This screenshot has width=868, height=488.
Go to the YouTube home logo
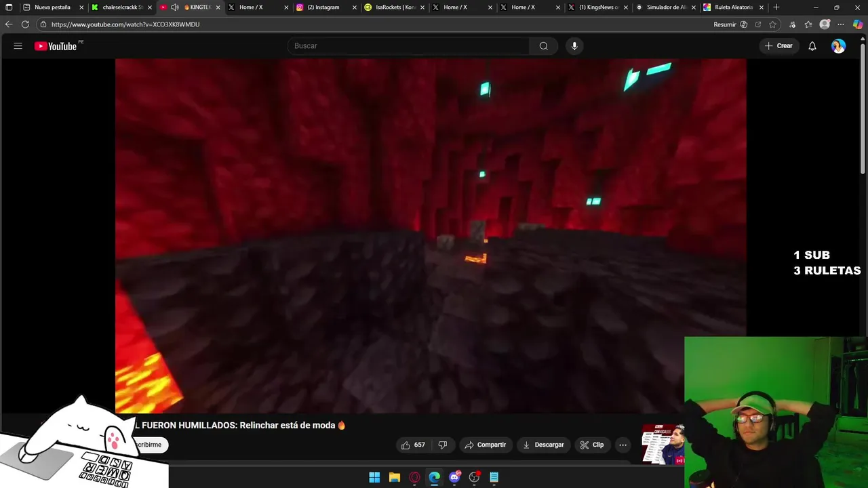coord(56,46)
